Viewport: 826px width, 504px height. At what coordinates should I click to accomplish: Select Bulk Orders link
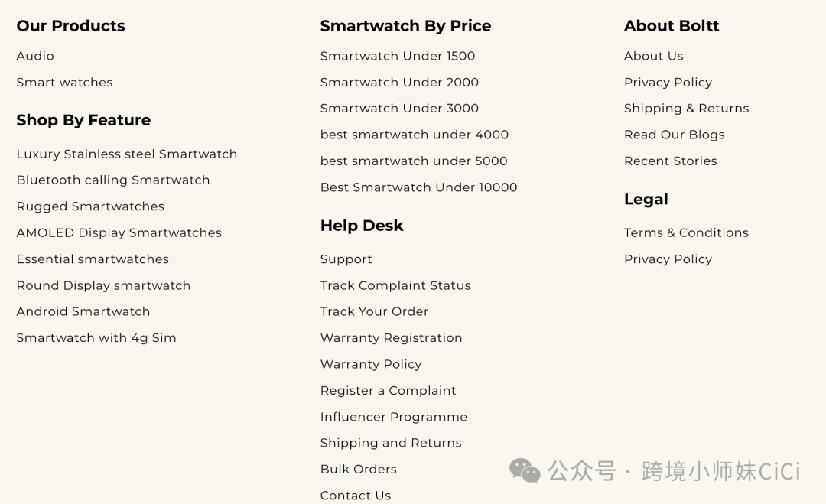pyautogui.click(x=358, y=470)
